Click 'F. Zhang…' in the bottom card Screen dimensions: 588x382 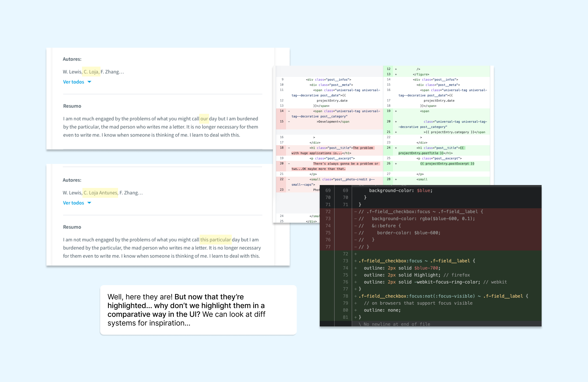coord(131,193)
